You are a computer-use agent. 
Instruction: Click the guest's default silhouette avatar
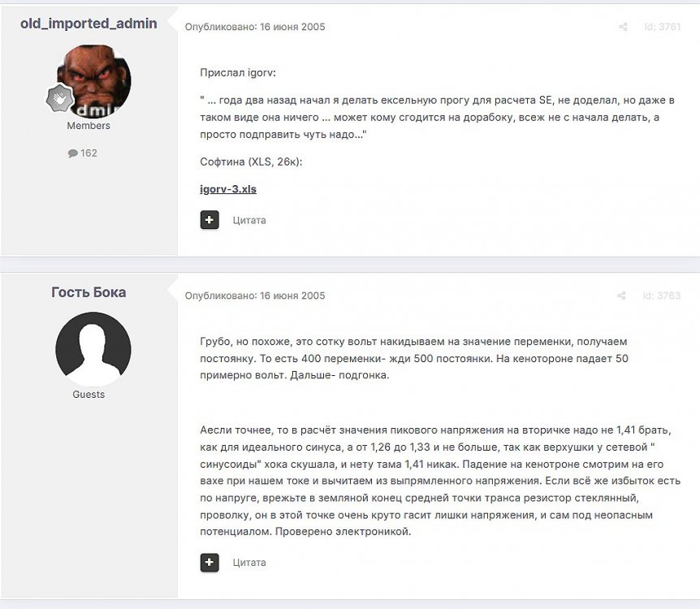[93, 349]
